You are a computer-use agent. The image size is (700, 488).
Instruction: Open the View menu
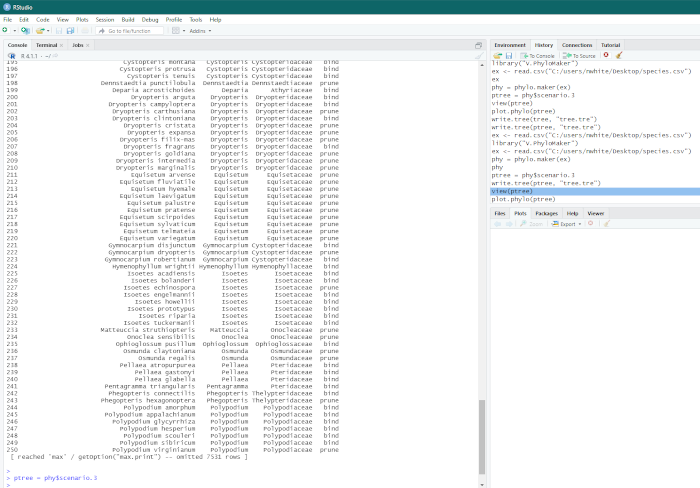62,20
